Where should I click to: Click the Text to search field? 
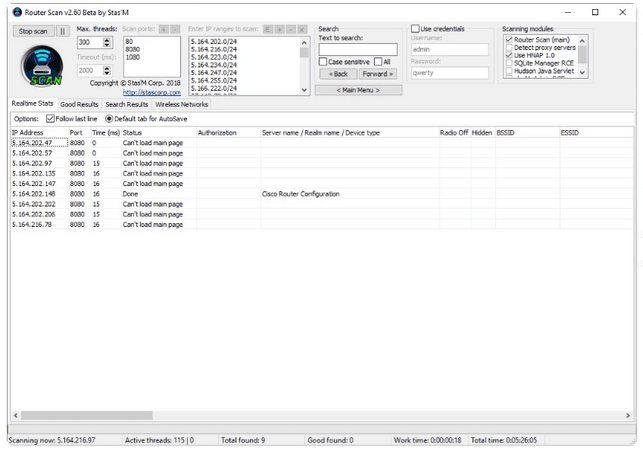tap(358, 49)
